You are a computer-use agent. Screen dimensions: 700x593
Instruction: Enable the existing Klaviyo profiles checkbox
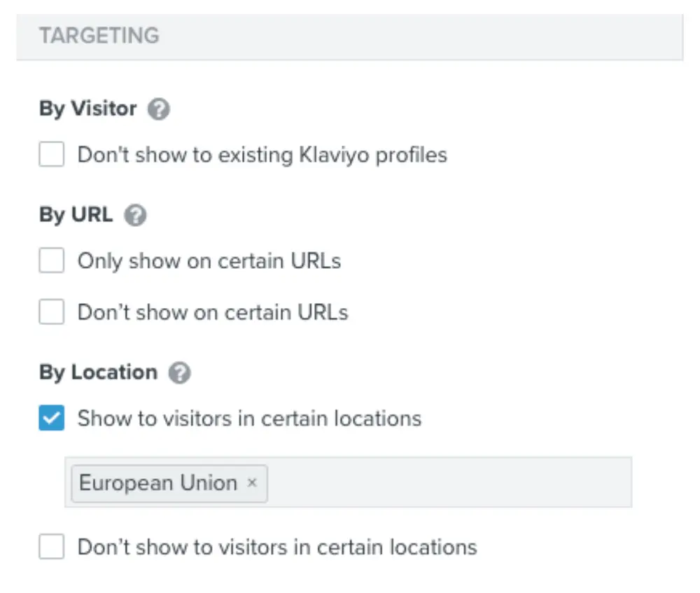[52, 154]
